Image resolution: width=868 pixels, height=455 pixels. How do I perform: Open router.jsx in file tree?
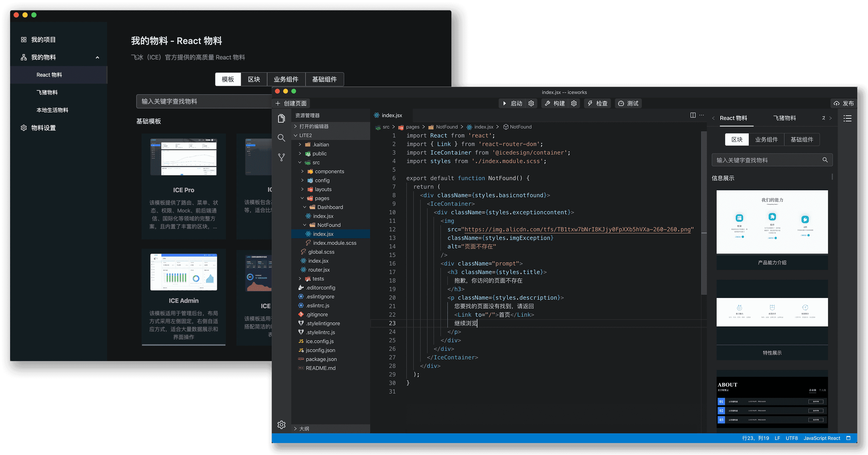(330, 270)
